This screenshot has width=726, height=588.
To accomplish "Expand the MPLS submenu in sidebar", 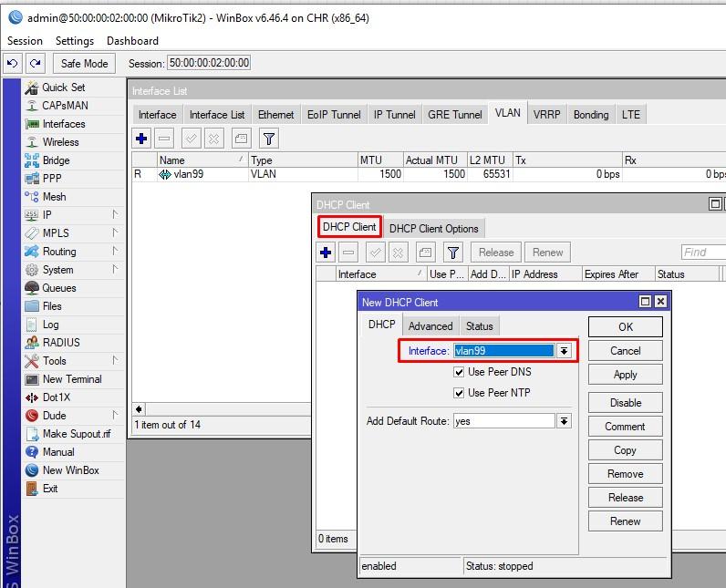I will click(x=115, y=232).
